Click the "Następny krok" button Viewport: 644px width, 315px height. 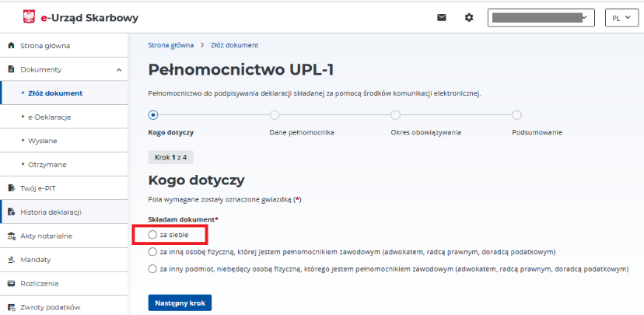click(180, 303)
